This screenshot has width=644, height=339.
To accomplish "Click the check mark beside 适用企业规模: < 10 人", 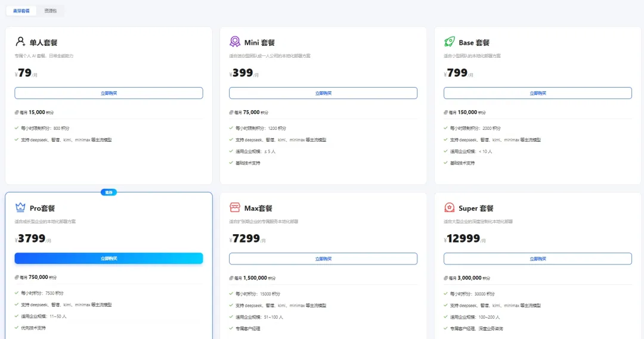I will [x=445, y=151].
